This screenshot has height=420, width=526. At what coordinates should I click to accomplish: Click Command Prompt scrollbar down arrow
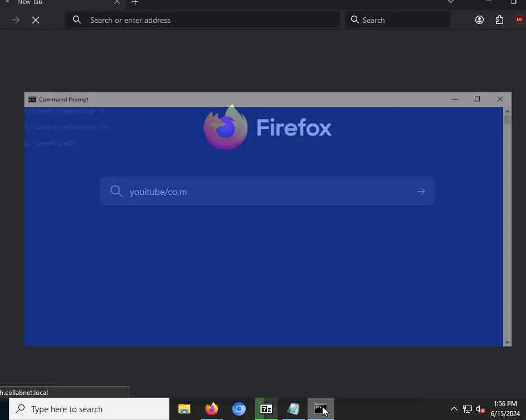click(x=507, y=343)
